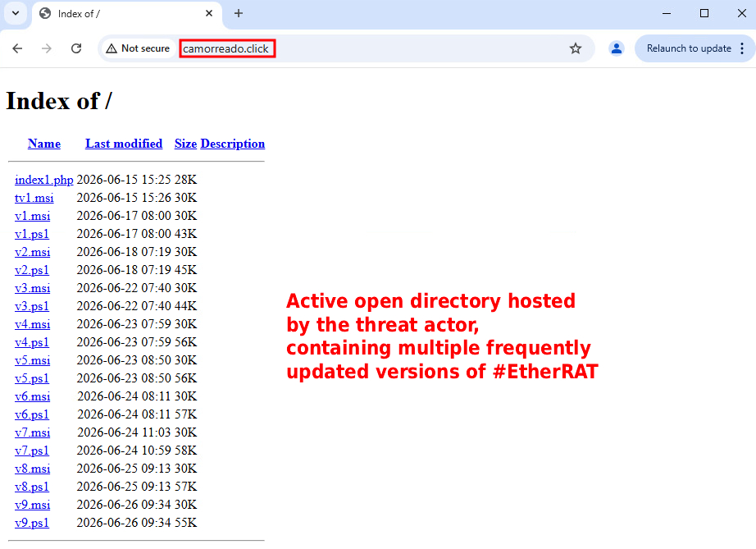Image resolution: width=756 pixels, height=549 pixels.
Task: Open the v3.ps1 link
Action: click(32, 306)
